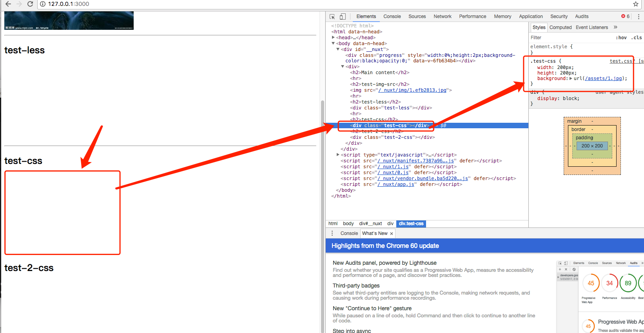Click the 200 × 200 box model content

592,146
